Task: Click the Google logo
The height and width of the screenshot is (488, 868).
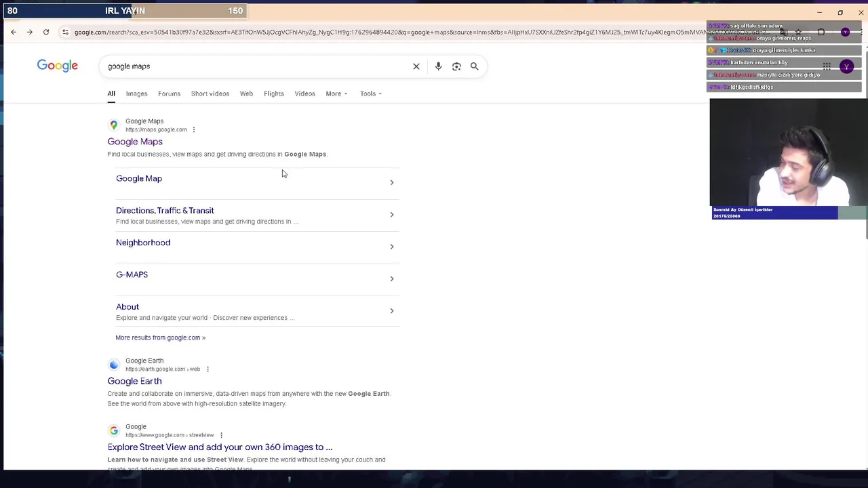Action: tap(58, 66)
